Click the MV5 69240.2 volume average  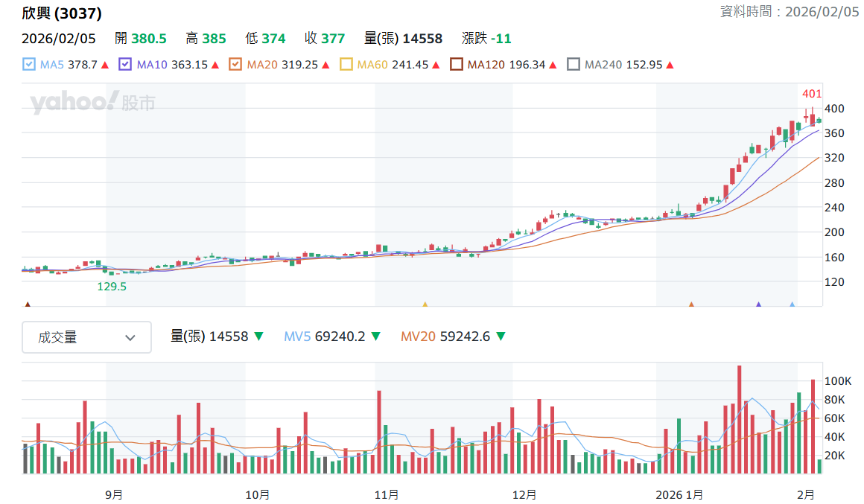coord(325,336)
